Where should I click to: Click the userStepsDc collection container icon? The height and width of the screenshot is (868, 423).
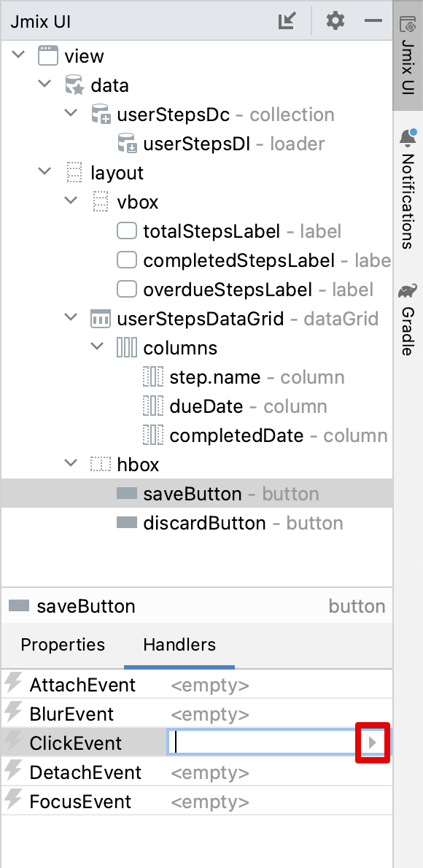[x=101, y=115]
